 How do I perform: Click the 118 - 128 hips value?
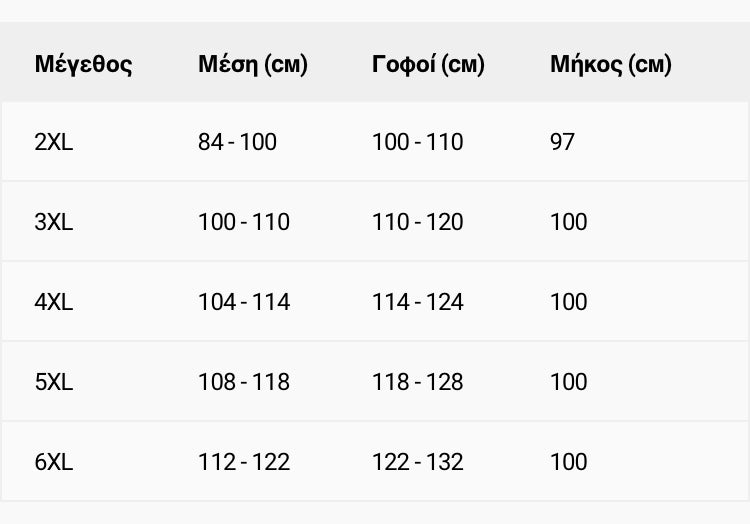pyautogui.click(x=418, y=382)
